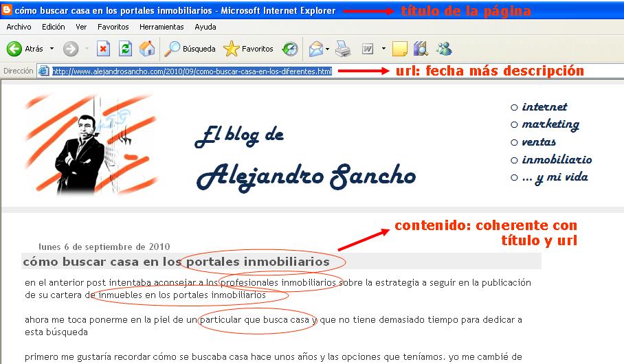Viewport: 624px width, 364px height.
Task: Open the Herramientas menu
Action: click(x=161, y=27)
